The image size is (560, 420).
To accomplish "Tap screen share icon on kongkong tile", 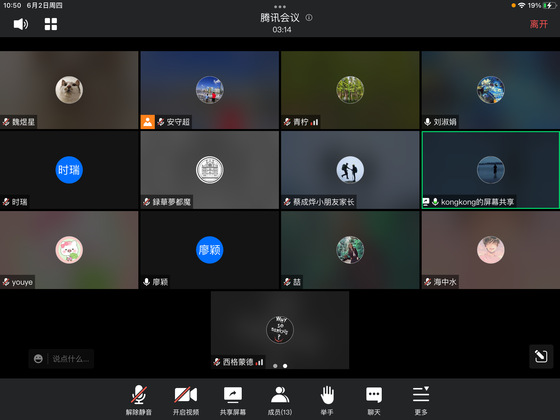I will click(x=426, y=202).
